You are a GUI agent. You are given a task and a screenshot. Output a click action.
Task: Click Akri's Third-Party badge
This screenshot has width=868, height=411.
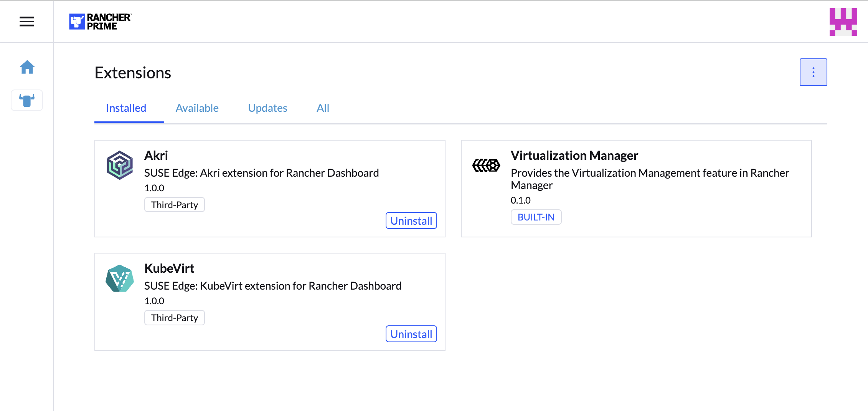[174, 205]
